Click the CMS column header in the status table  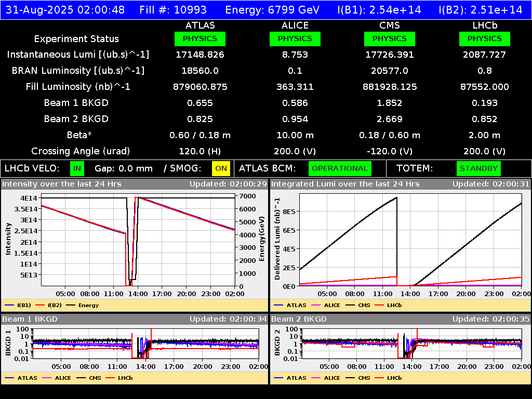pos(390,25)
